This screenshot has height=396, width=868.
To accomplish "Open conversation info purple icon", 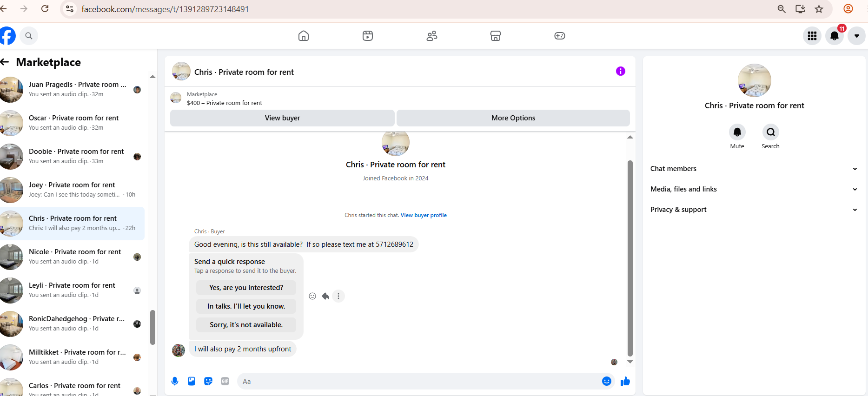I will 621,71.
